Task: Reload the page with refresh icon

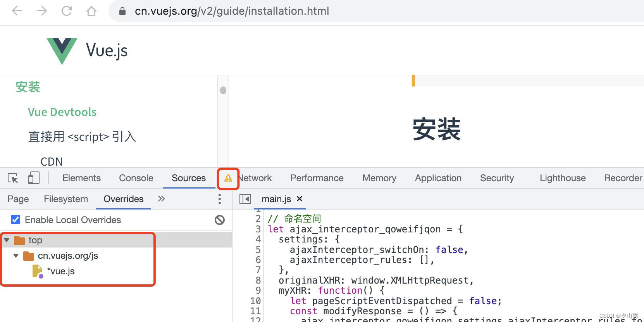Action: [67, 11]
